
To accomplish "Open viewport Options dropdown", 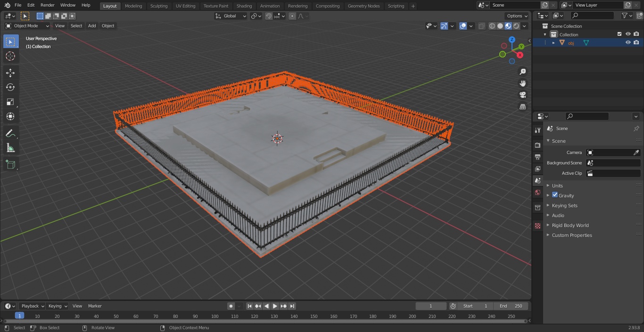I will (x=517, y=16).
